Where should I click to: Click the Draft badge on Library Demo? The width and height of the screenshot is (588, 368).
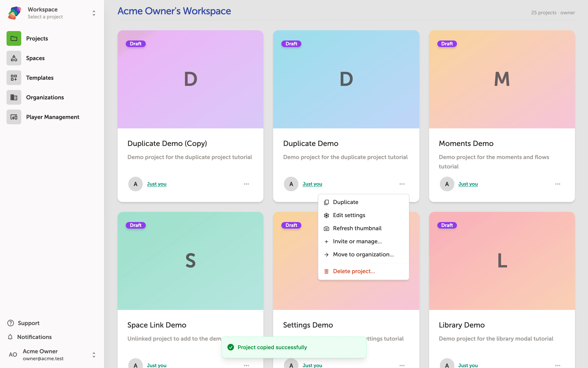(447, 225)
